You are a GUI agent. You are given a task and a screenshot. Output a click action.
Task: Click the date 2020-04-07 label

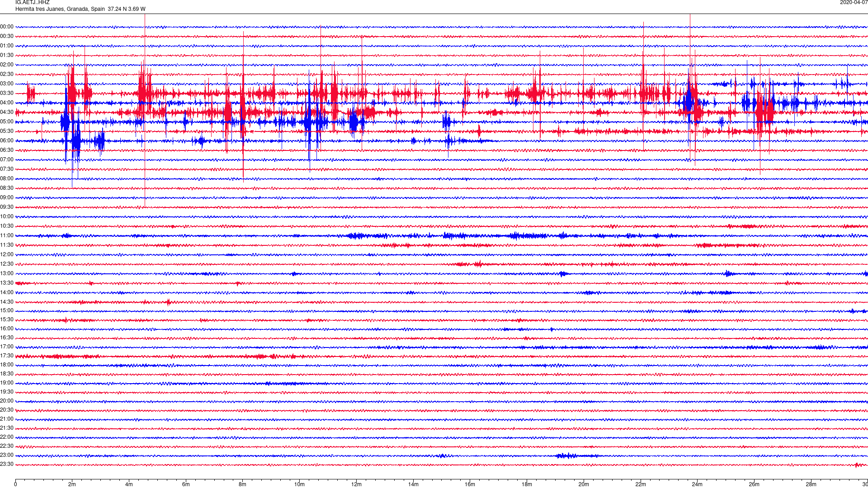[x=854, y=2]
